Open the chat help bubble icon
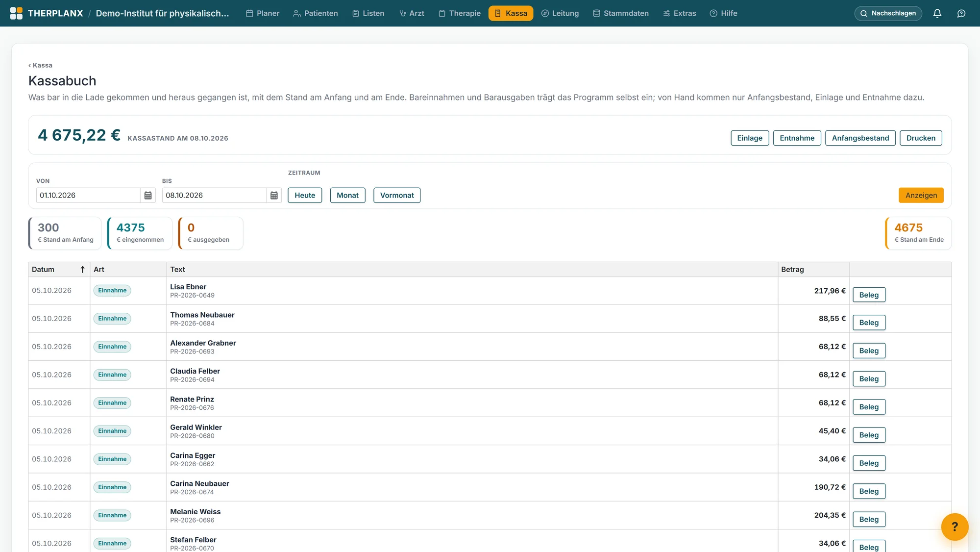The width and height of the screenshot is (980, 552). 961,13
